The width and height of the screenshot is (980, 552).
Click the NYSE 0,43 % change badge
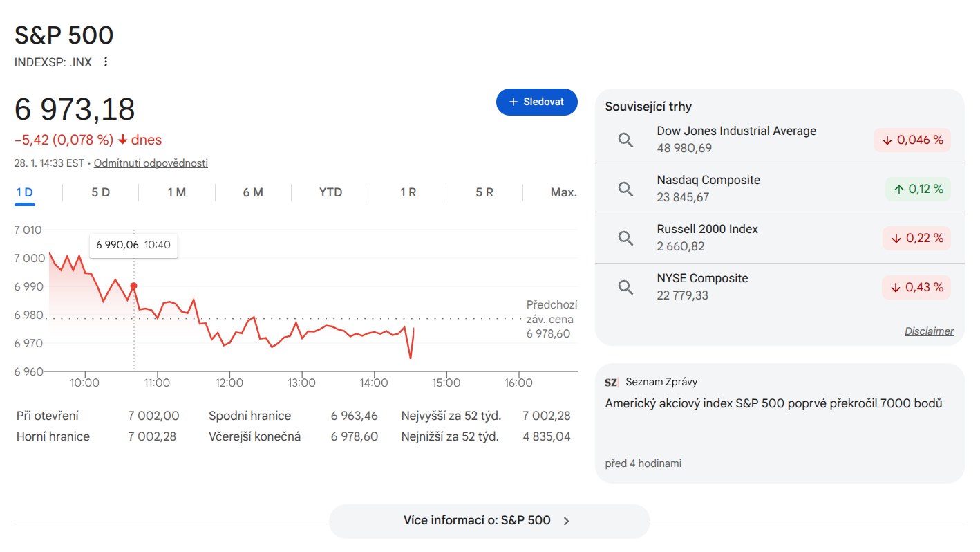click(916, 287)
